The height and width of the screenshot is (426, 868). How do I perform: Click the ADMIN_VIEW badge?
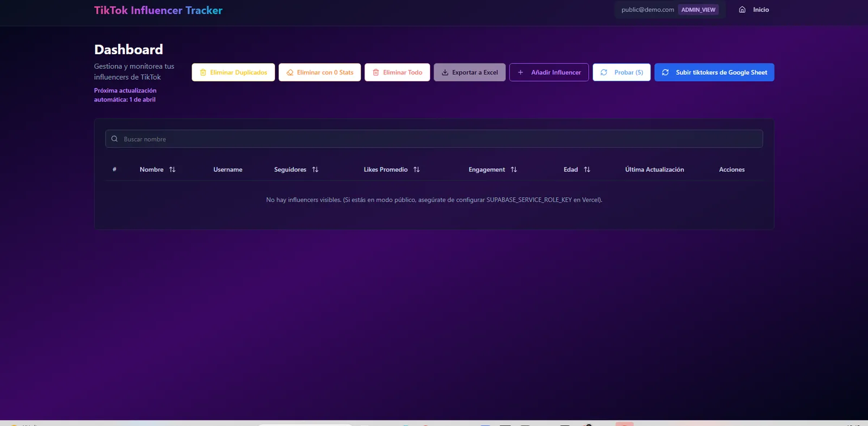(x=698, y=10)
